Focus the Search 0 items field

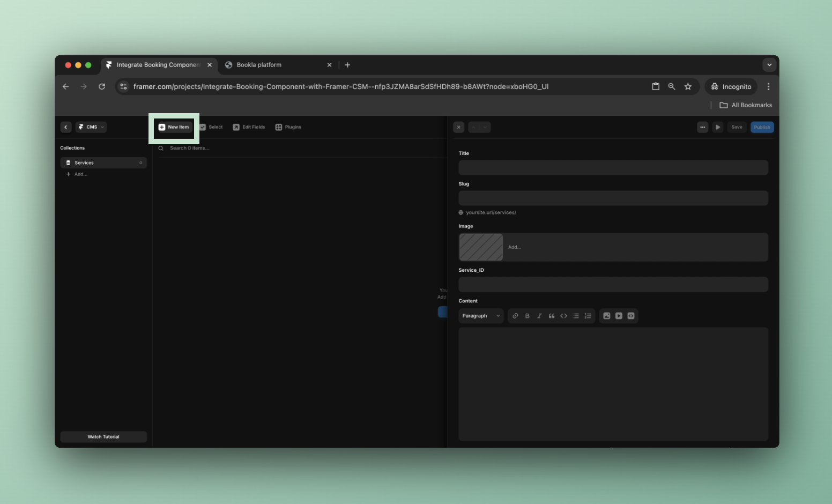coord(190,148)
